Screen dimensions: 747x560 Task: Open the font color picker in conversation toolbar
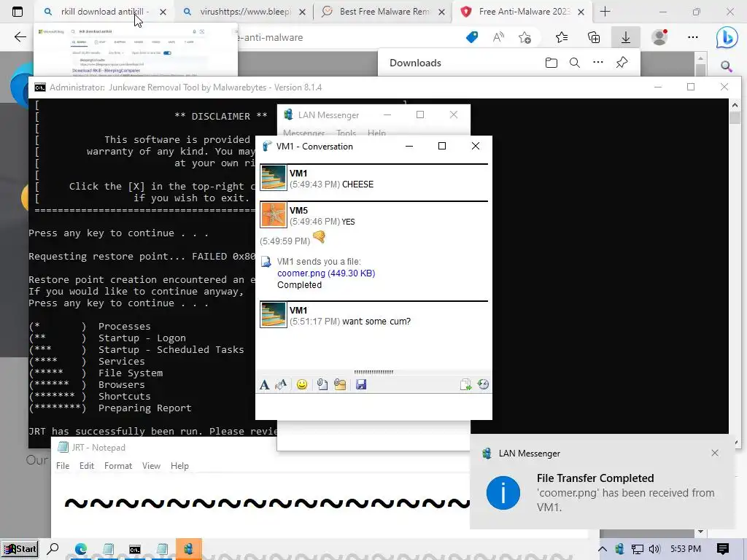281,385
